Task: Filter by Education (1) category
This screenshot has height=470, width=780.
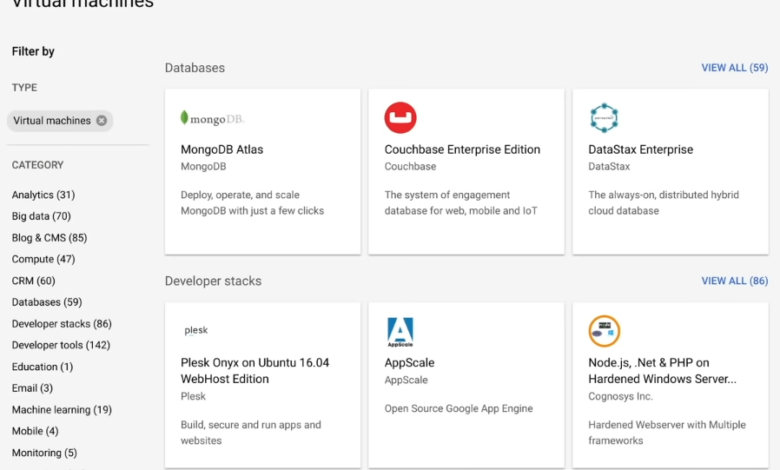Action: tap(42, 367)
